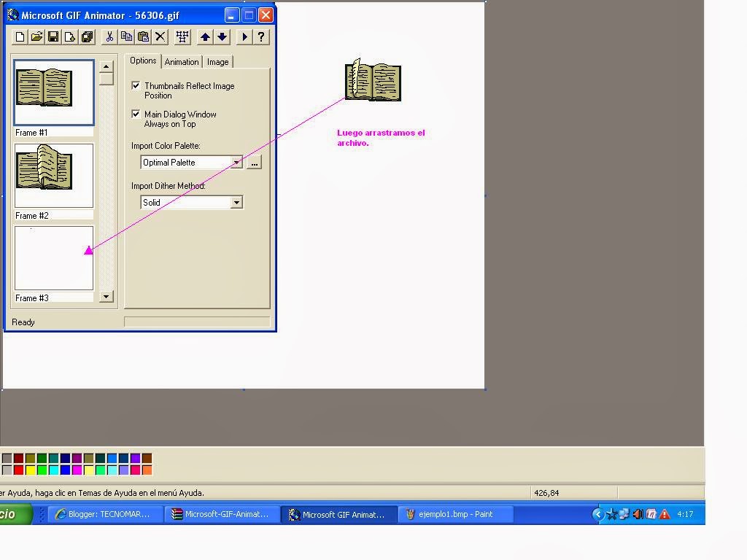The image size is (747, 560).
Task: Pick the violet color swatch
Action: (135, 459)
